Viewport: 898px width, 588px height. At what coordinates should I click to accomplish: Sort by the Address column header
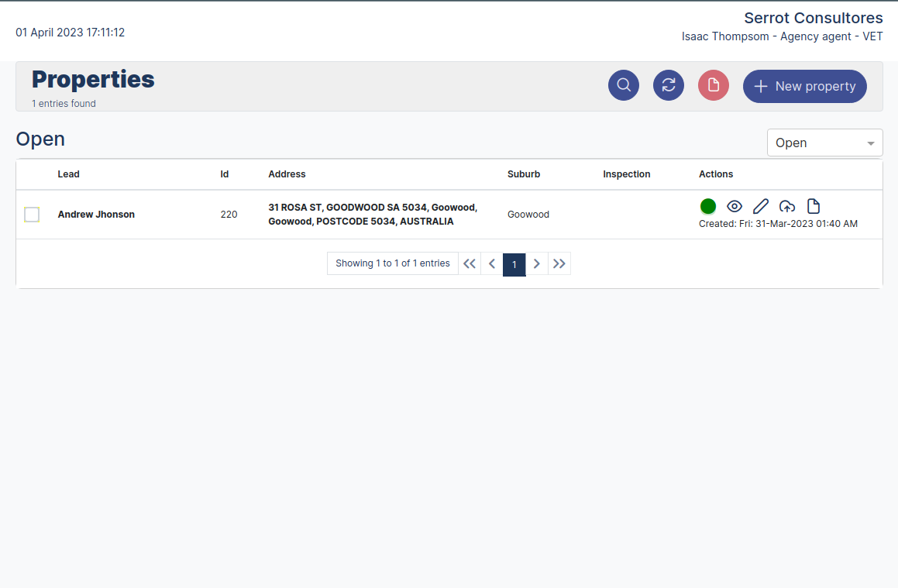287,174
